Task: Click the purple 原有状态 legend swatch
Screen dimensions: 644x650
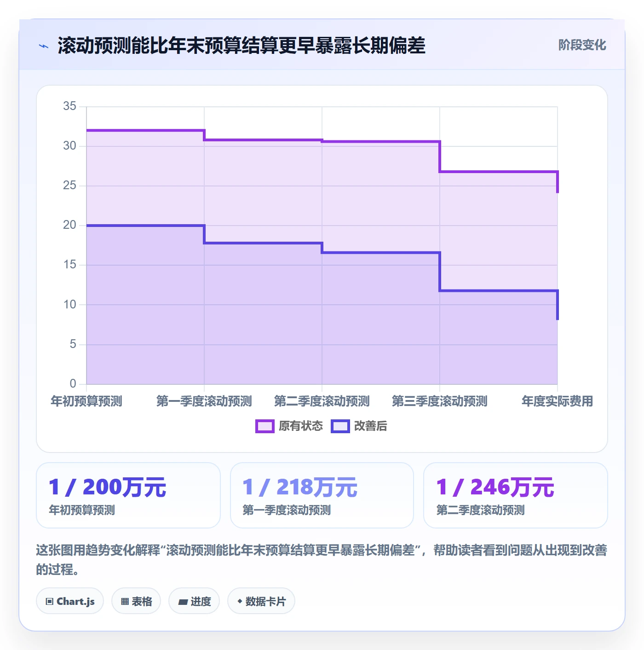Action: (264, 426)
